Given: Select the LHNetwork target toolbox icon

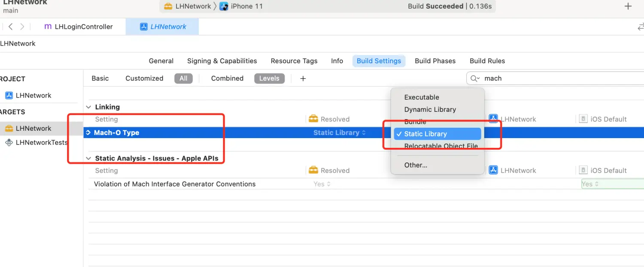Looking at the screenshot, I should coord(9,128).
